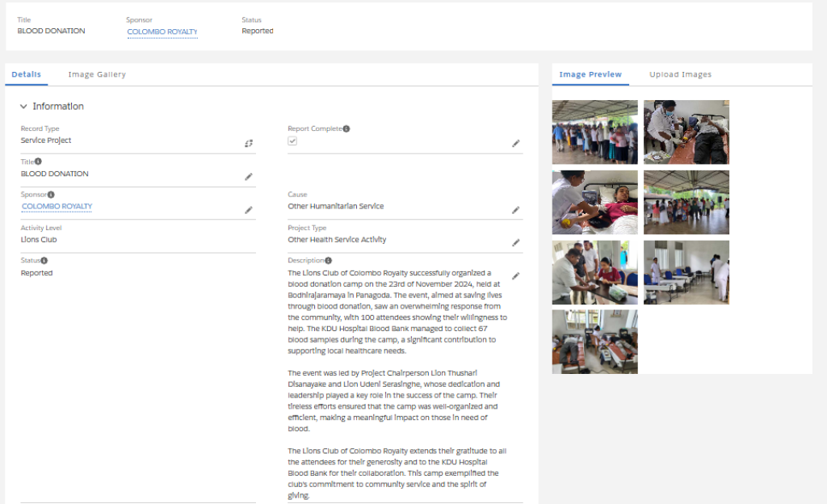Click the Service Project record type value
Screen dimensions: 827x504
coord(46,141)
